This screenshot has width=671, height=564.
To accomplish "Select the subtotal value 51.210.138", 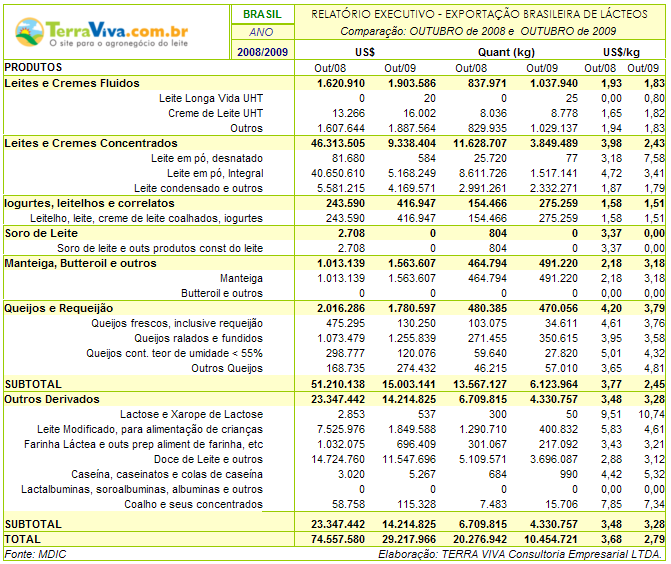I will 338,384.
